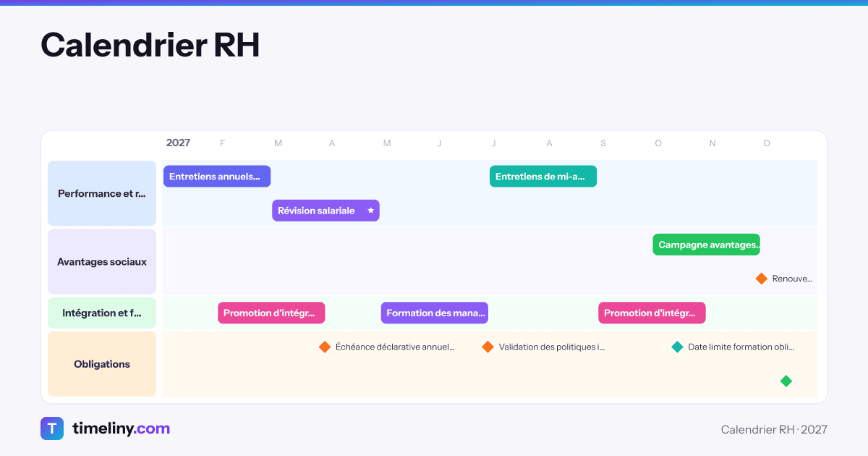Select the Entretiens de mi-a… bar

[543, 177]
